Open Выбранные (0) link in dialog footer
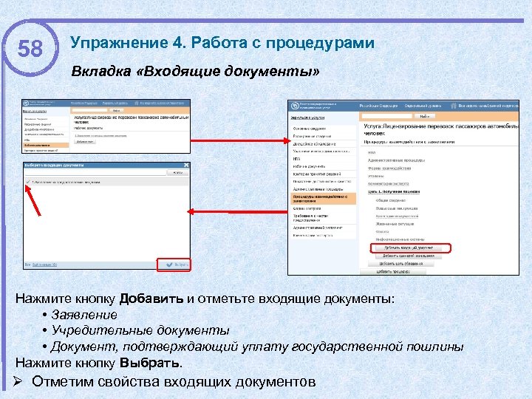The image size is (532, 399). 44,265
